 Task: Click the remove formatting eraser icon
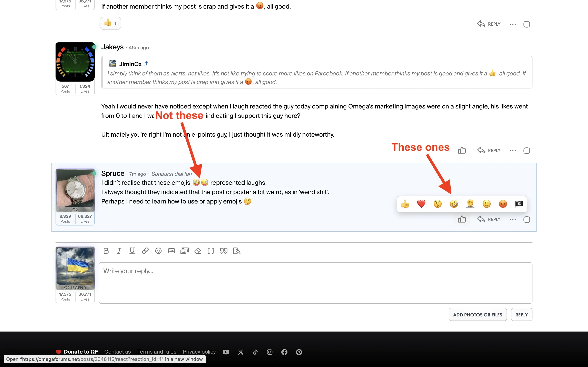click(x=198, y=251)
